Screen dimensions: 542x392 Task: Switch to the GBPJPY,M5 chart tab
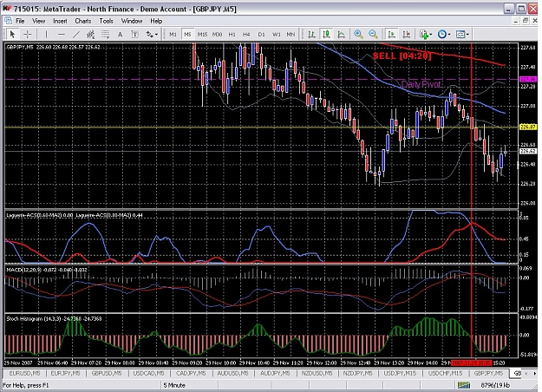[488, 373]
